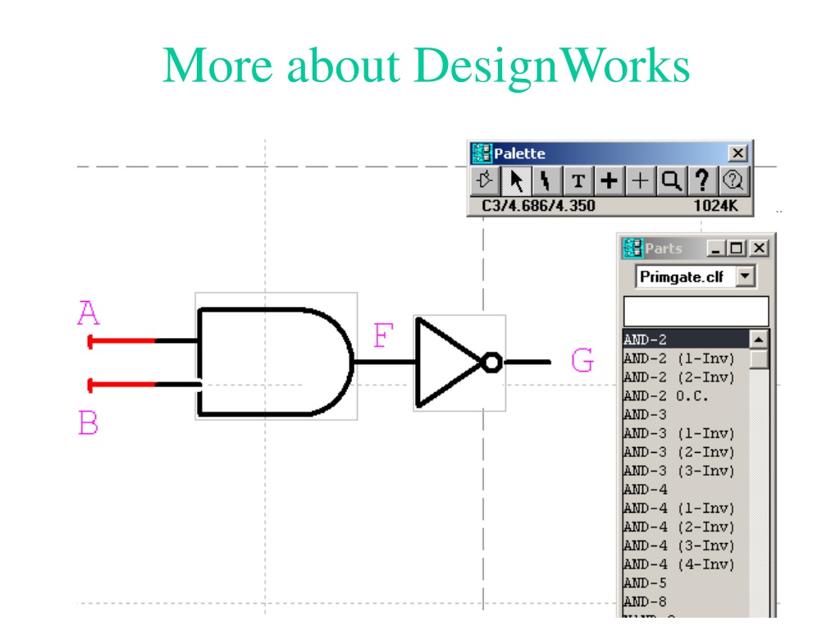Click the part name search field
The image size is (840, 630).
696,311
